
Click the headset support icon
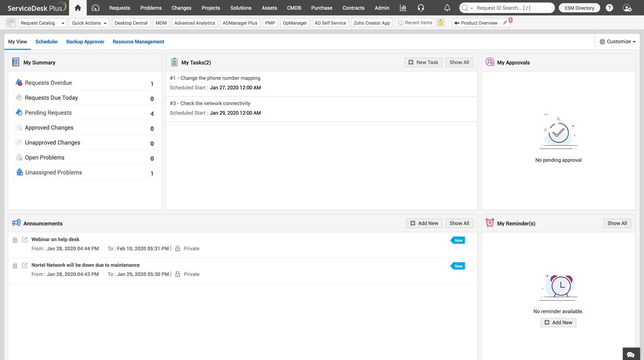click(421, 8)
